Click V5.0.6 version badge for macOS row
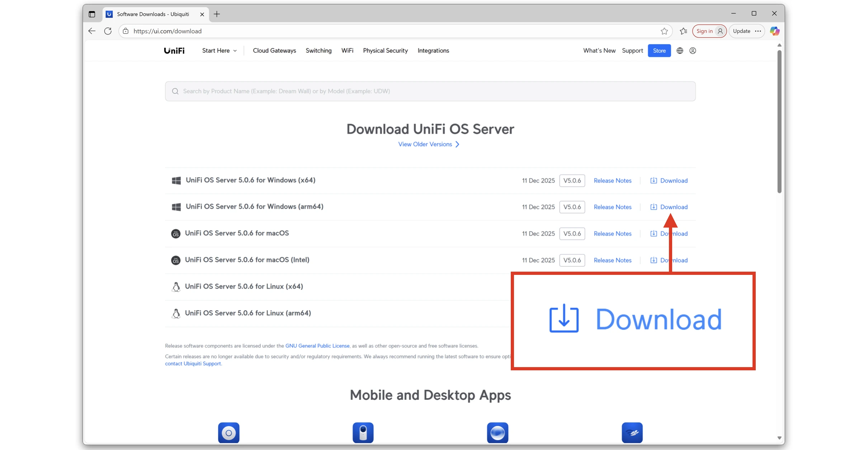Screen dimensions: 868x450 572,234
